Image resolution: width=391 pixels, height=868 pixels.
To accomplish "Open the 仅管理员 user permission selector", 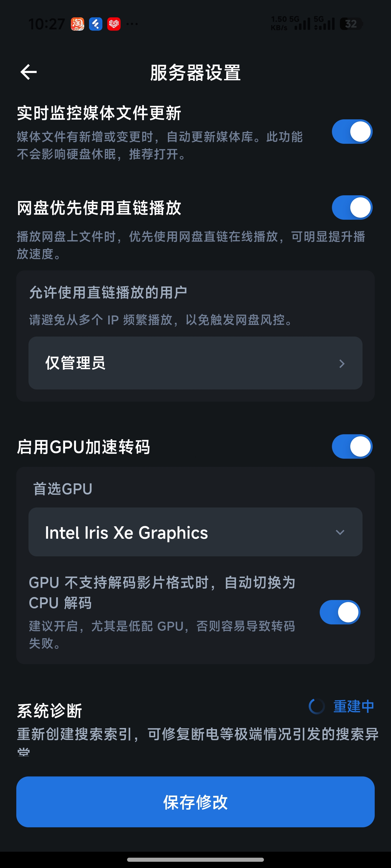I will pos(195,363).
